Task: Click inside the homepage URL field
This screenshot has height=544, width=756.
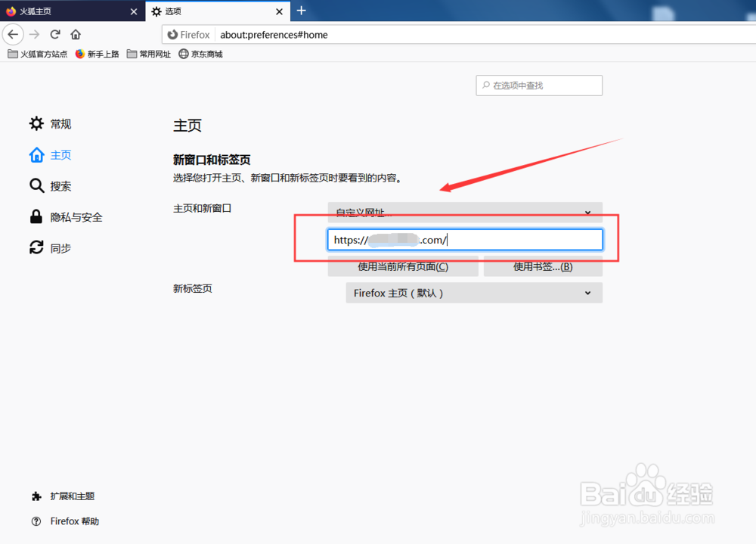Action: click(x=465, y=239)
